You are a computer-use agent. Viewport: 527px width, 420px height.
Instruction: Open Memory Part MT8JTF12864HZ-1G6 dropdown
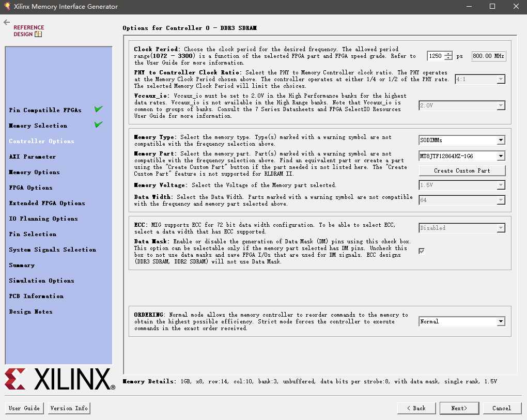462,156
